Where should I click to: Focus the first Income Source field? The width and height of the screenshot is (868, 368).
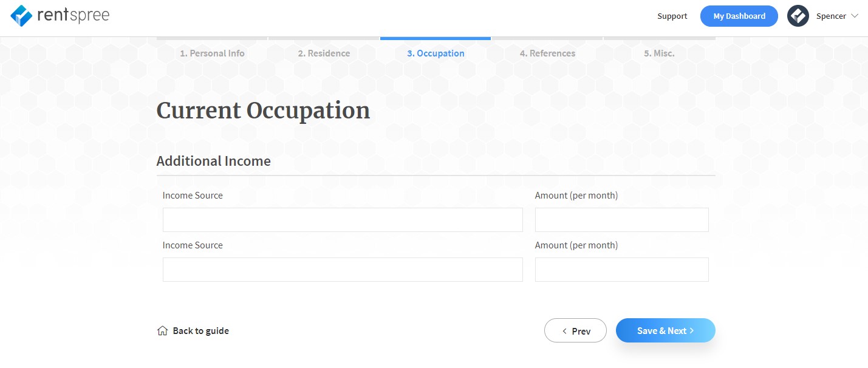pyautogui.click(x=343, y=220)
